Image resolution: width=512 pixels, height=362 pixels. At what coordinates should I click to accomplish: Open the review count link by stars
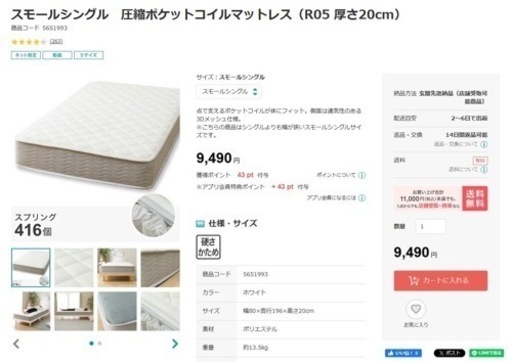[x=56, y=42]
